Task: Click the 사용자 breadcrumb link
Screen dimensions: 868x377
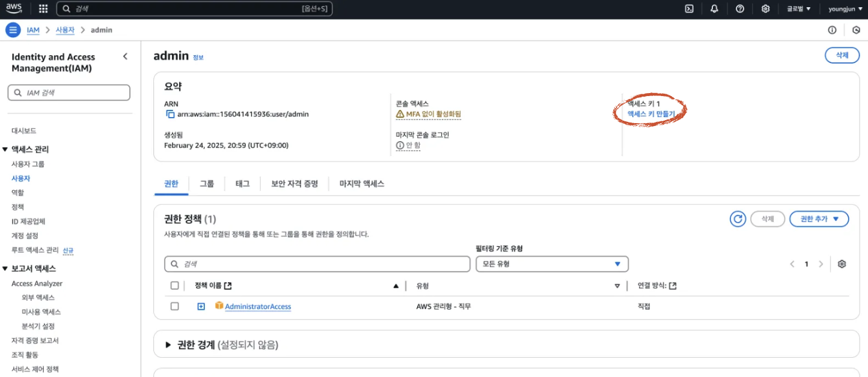Action: (66, 30)
